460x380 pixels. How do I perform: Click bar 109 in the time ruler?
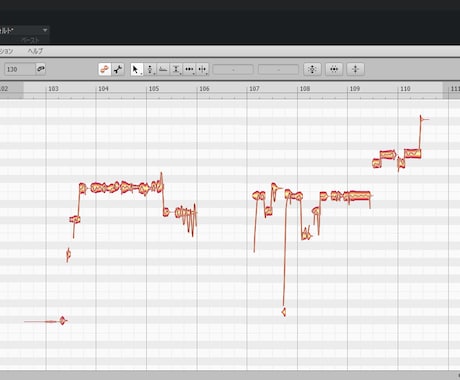click(x=355, y=89)
